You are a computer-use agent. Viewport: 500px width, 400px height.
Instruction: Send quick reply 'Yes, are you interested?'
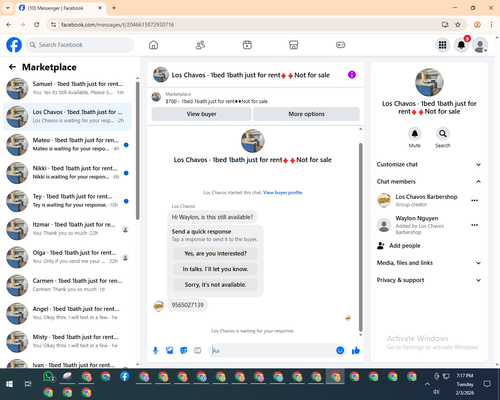coord(215,254)
